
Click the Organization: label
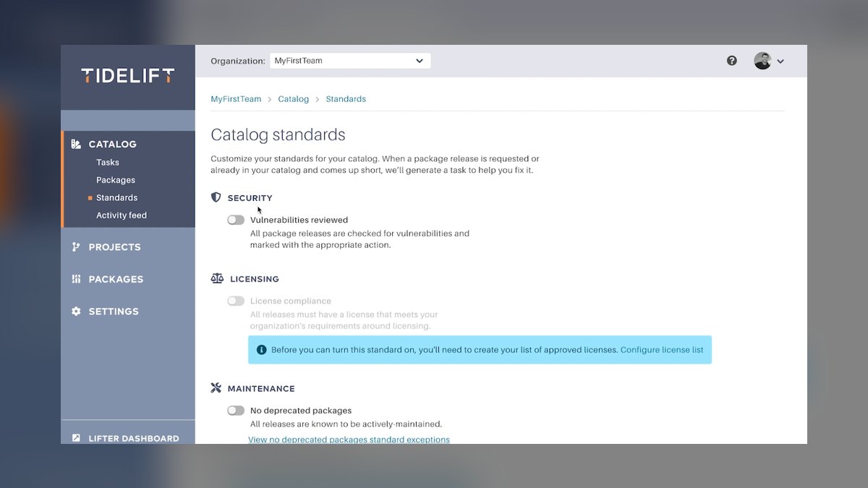tap(238, 61)
